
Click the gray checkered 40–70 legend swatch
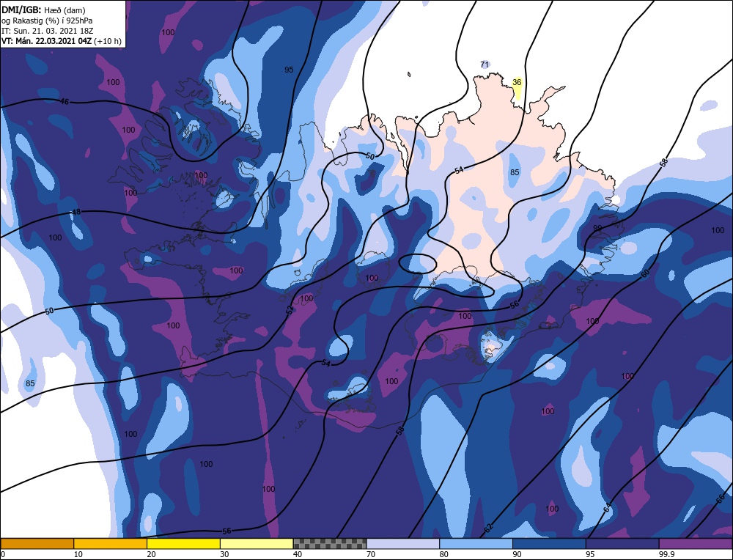[x=330, y=543]
